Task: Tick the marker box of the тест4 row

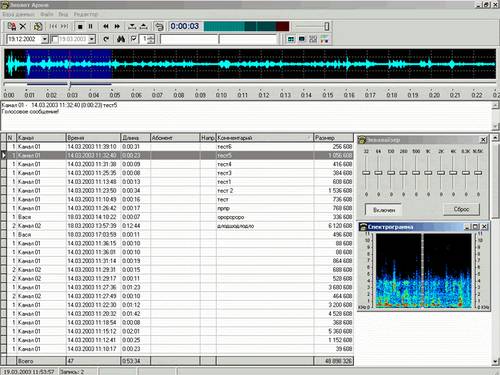Action: point(3,164)
